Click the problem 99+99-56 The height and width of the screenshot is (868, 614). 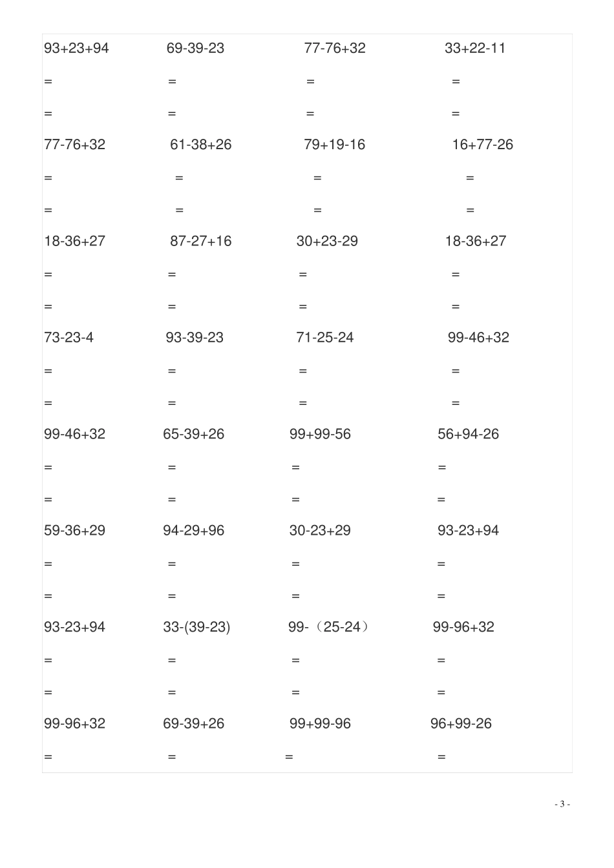tap(320, 434)
